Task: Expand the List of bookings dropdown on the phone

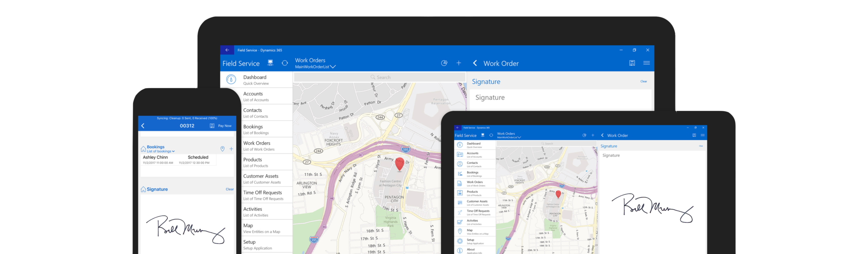Action: (161, 151)
